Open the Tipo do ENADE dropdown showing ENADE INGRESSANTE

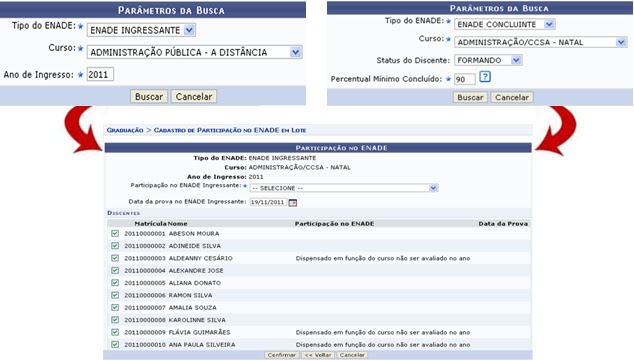(141, 30)
